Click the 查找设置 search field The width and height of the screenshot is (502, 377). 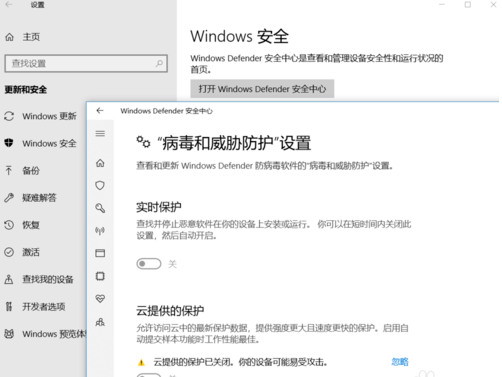pyautogui.click(x=86, y=63)
